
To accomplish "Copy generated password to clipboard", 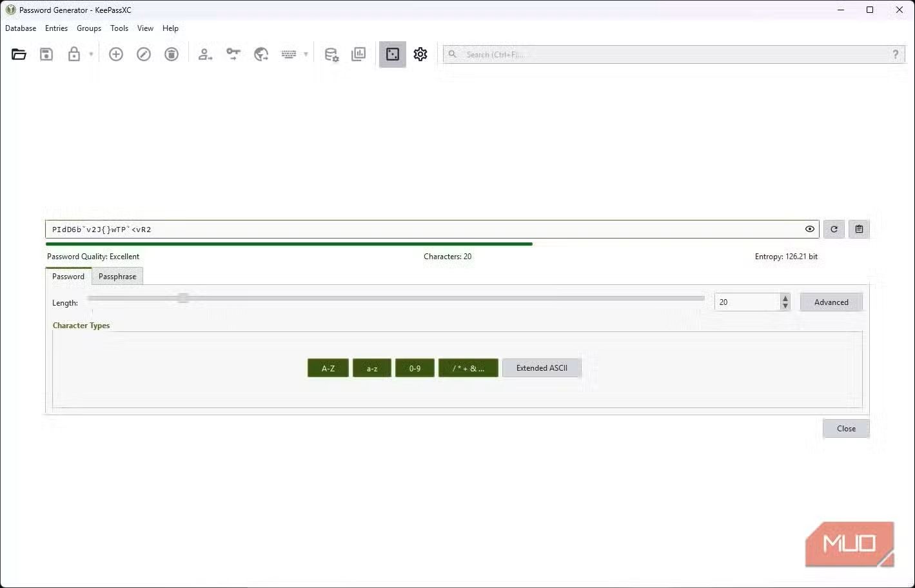I will pyautogui.click(x=859, y=229).
